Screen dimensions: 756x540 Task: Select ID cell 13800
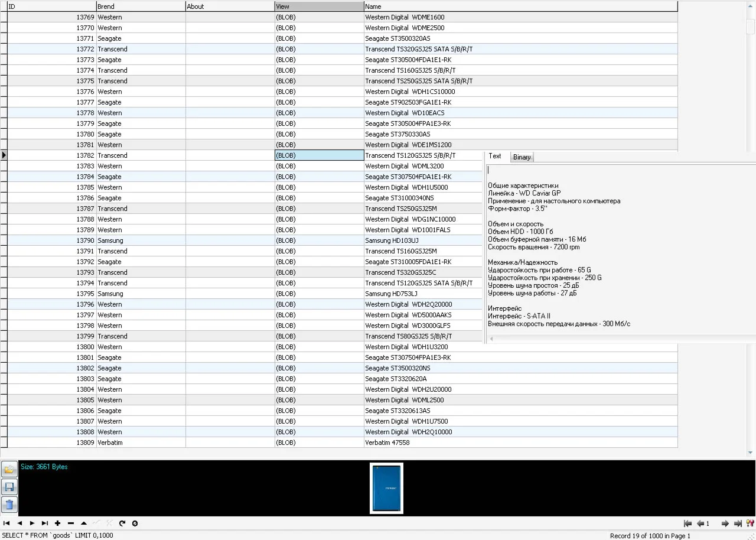[51, 347]
